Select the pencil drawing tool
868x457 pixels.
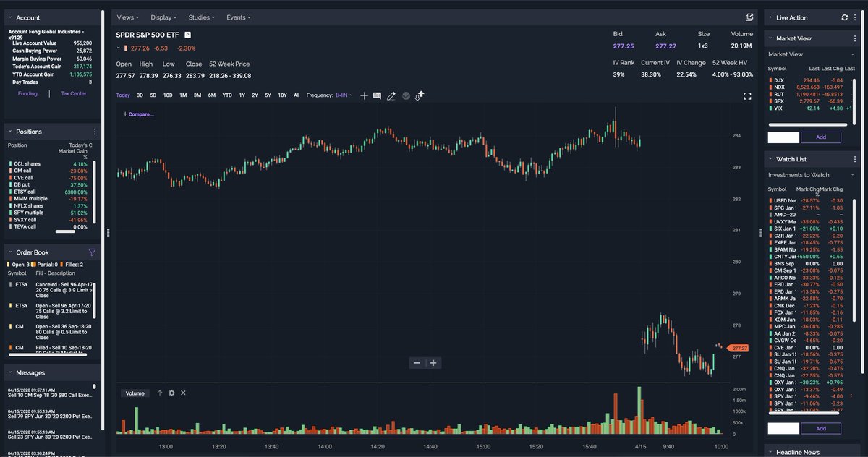[391, 95]
